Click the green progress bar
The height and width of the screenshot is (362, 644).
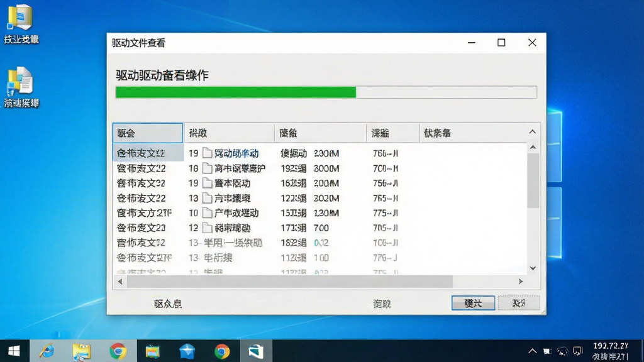point(236,92)
